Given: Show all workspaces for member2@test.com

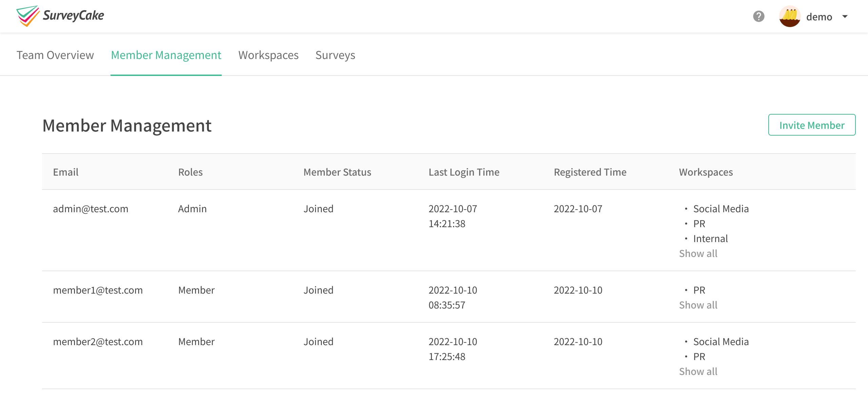Looking at the screenshot, I should [698, 372].
